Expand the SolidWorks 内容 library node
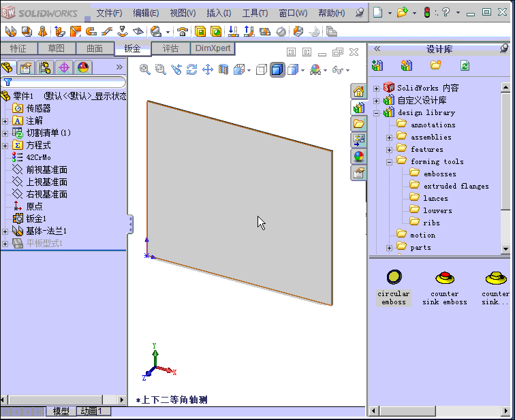This screenshot has height=420, width=515. (377, 88)
